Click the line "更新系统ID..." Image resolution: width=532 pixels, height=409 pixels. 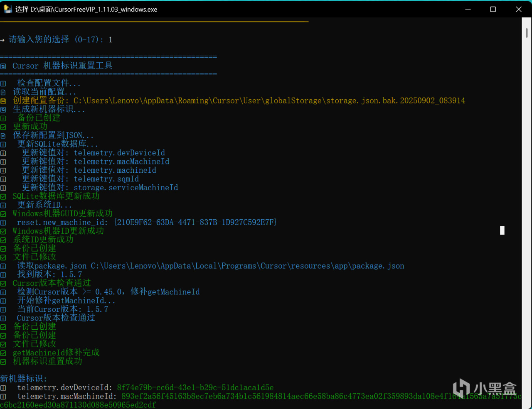44,205
